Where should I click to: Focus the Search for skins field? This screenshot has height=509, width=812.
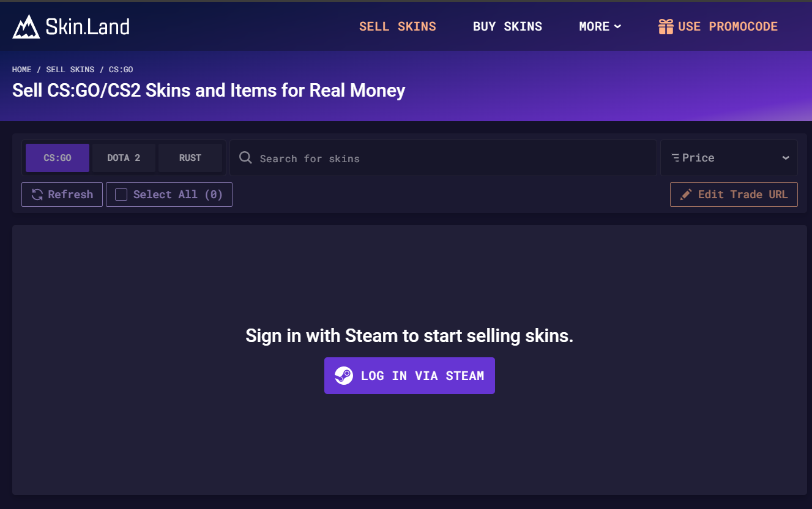pos(443,158)
